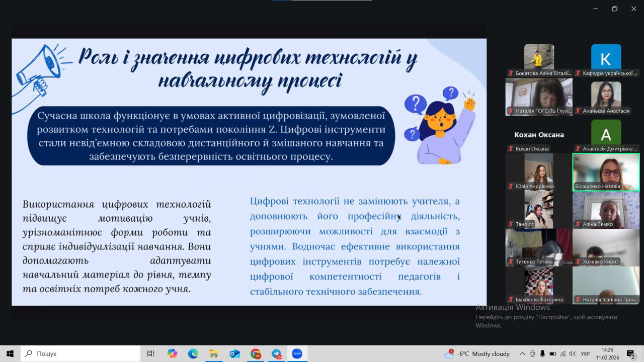Open the -6°C Mostly cloudy weather widget
644x362 pixels.
[x=476, y=353]
